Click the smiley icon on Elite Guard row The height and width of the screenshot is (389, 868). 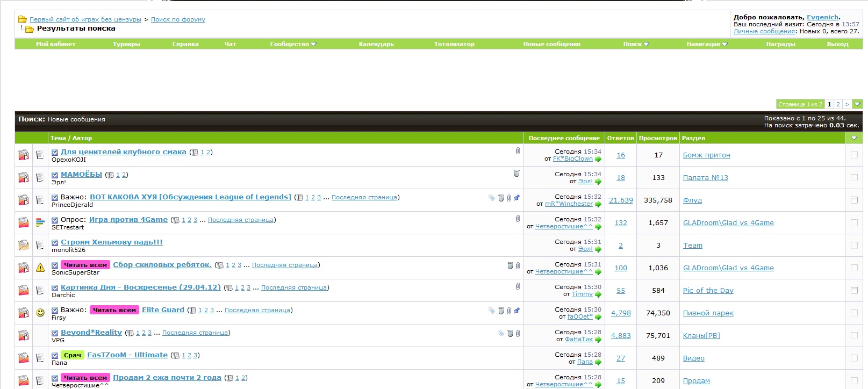click(40, 313)
